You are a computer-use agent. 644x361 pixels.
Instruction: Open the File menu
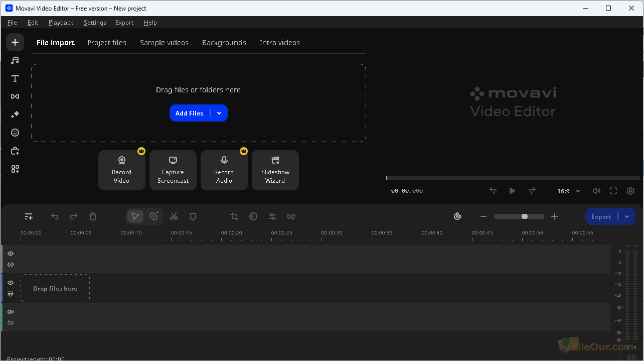pos(12,23)
